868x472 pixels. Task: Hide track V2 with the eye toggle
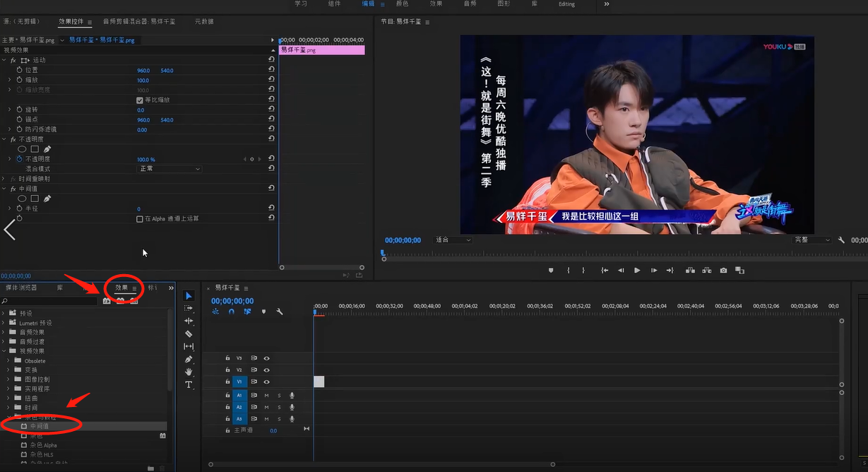tap(266, 370)
